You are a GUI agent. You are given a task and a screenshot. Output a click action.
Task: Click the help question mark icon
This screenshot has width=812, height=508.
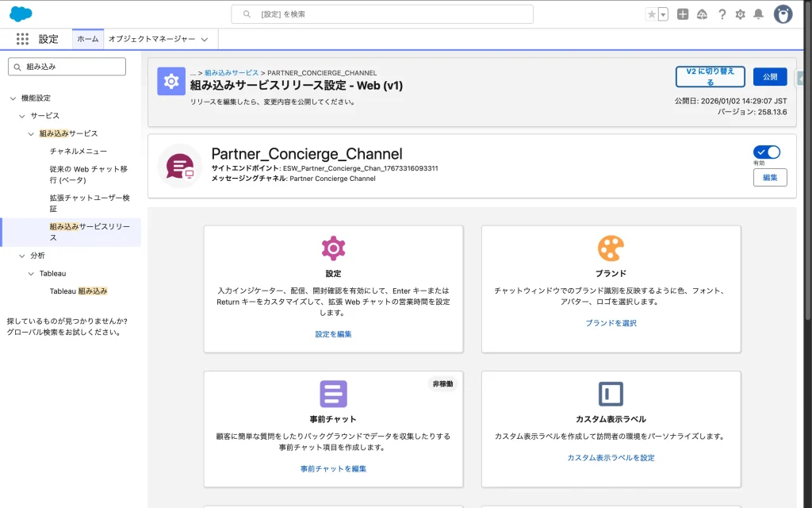pos(722,14)
